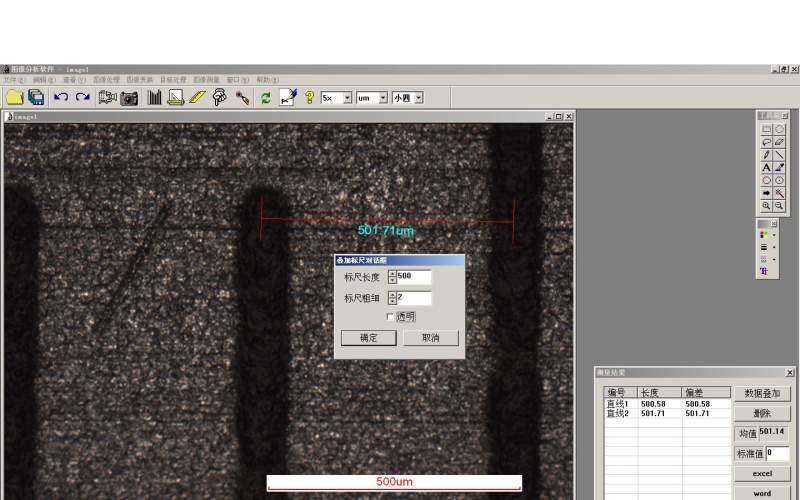Select the magic wand tool in the palette
This screenshot has width=800, height=500.
tap(779, 193)
